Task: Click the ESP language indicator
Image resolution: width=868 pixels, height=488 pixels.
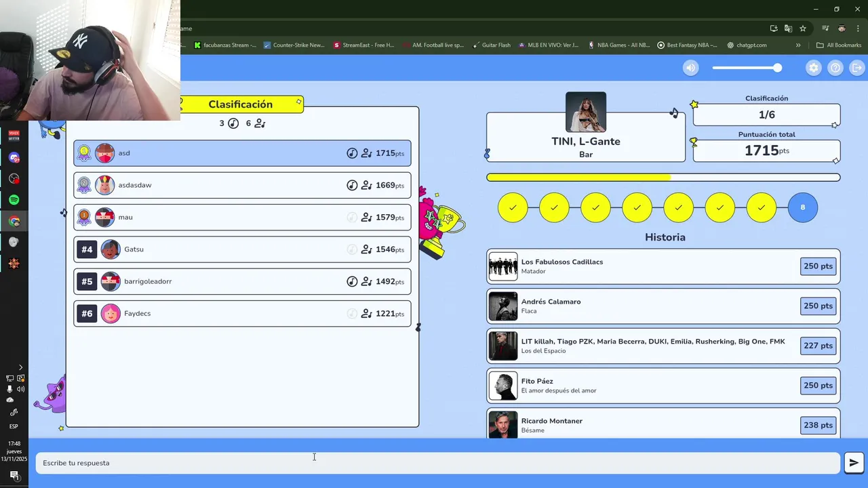Action: point(14,426)
